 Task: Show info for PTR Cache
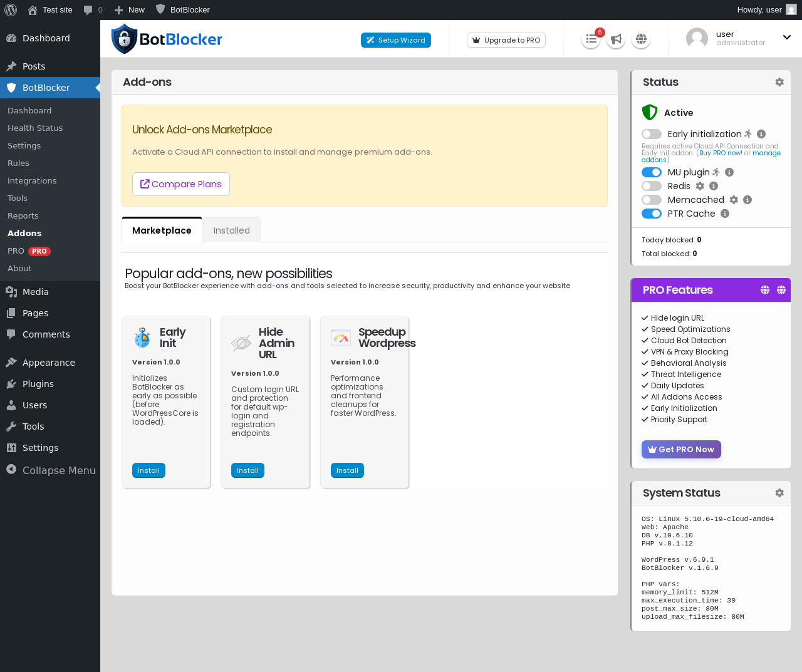(725, 214)
